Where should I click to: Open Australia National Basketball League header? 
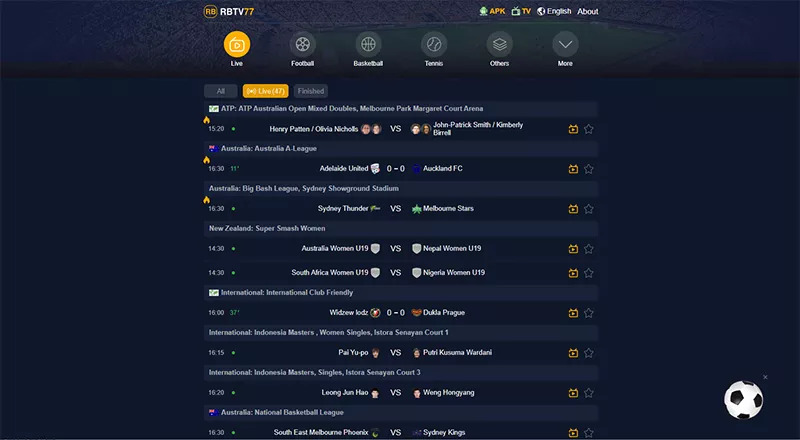(401, 412)
